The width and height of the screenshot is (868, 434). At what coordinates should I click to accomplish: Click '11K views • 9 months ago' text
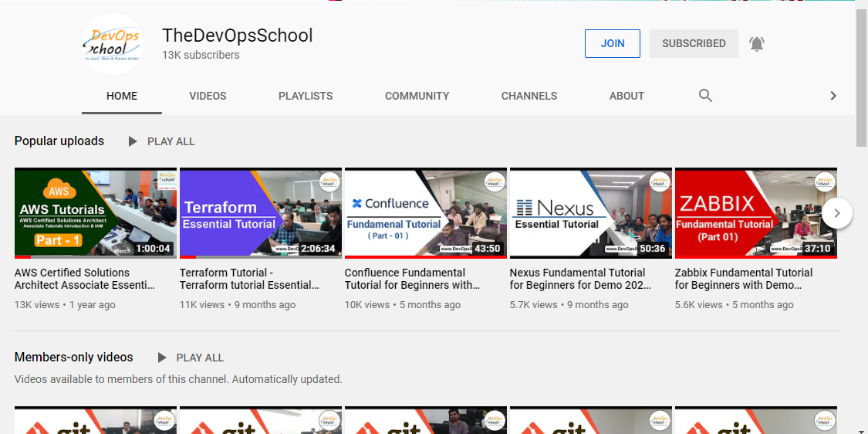point(238,305)
